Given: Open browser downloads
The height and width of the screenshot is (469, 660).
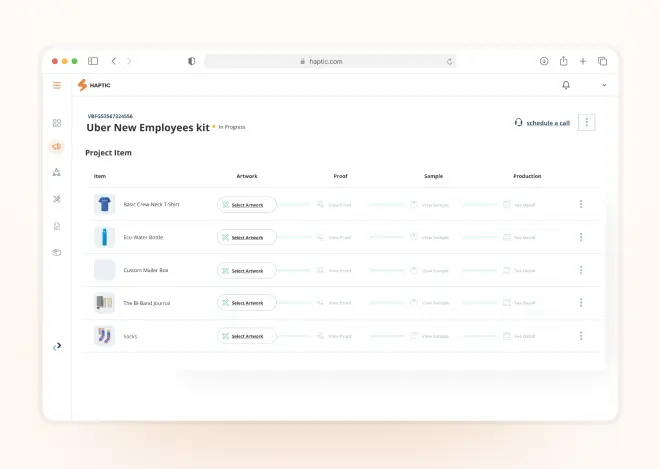Looking at the screenshot, I should (x=544, y=61).
